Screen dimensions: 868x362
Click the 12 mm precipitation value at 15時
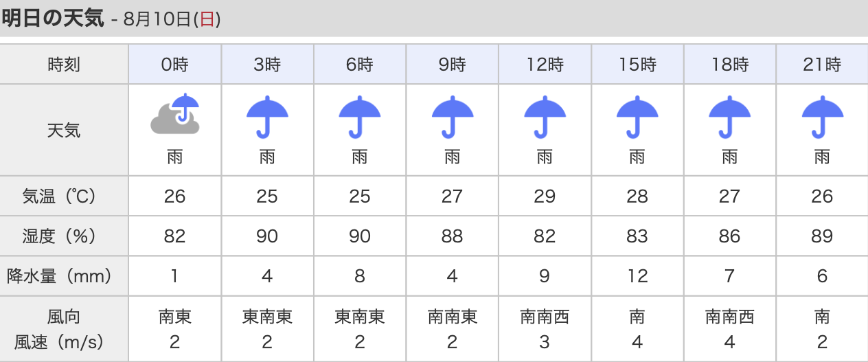(x=637, y=276)
